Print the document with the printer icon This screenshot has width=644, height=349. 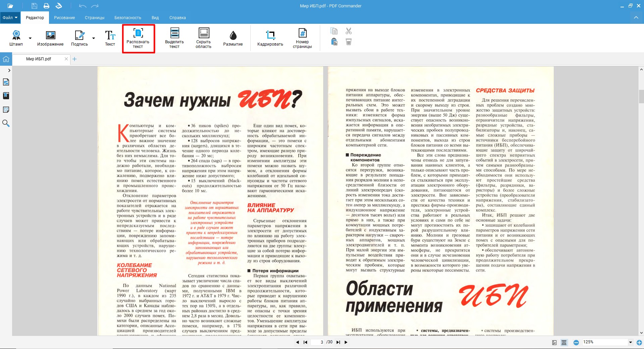(x=46, y=6)
